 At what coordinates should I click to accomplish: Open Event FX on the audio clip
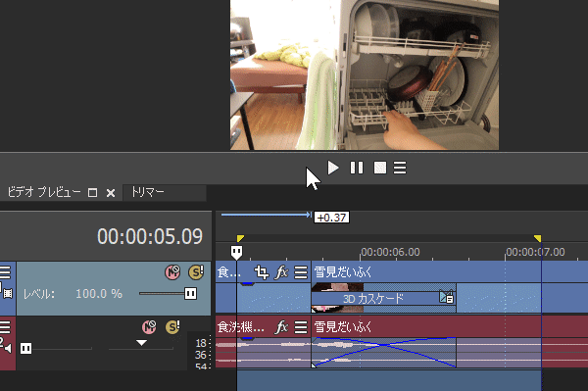[281, 327]
